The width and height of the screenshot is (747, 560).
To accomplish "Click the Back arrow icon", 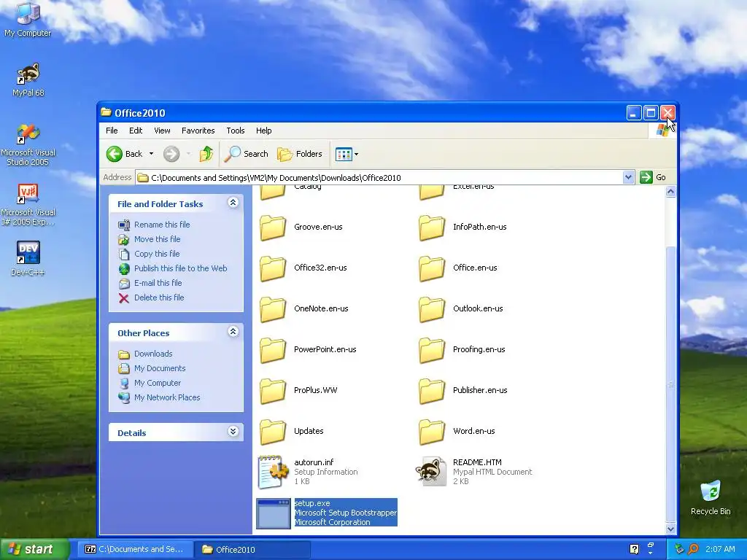I will pos(115,154).
